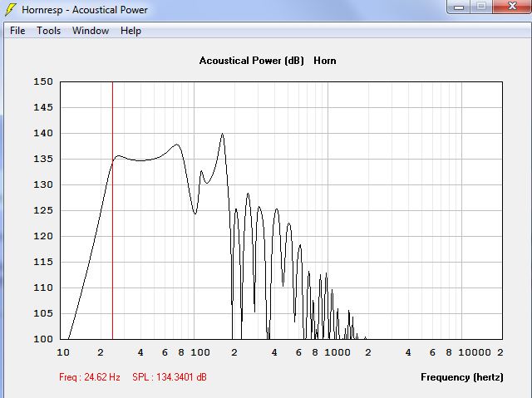532x398 pixels.
Task: Click the 10000 label on frequency axis
Action: 475,352
